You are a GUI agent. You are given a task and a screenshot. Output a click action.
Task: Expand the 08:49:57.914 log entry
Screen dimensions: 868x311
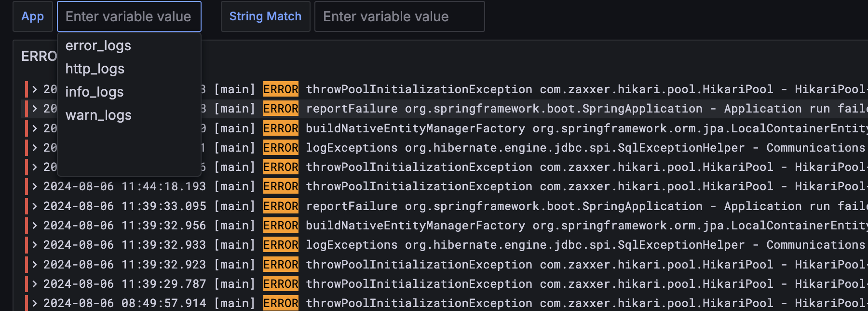pos(35,303)
